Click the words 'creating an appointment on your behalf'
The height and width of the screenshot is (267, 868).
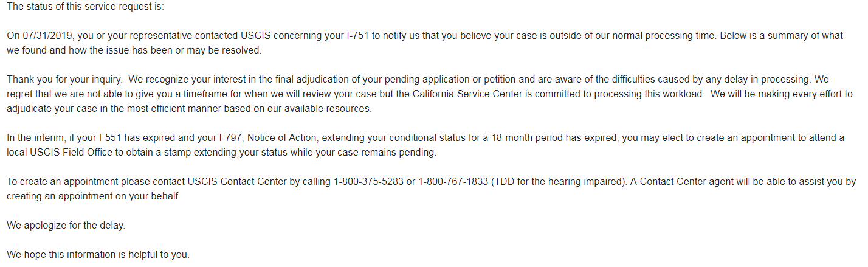(92, 196)
